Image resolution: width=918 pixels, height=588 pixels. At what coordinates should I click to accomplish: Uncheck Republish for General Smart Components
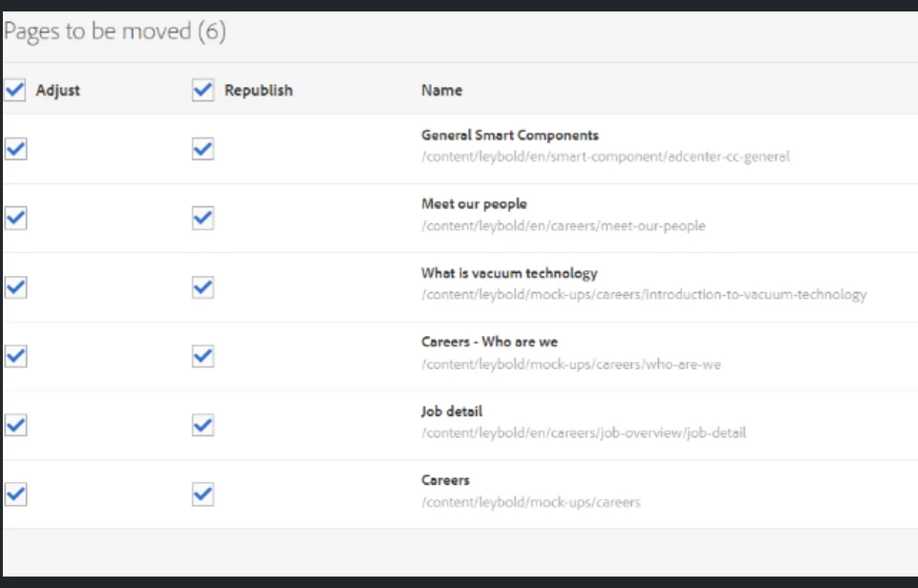203,149
